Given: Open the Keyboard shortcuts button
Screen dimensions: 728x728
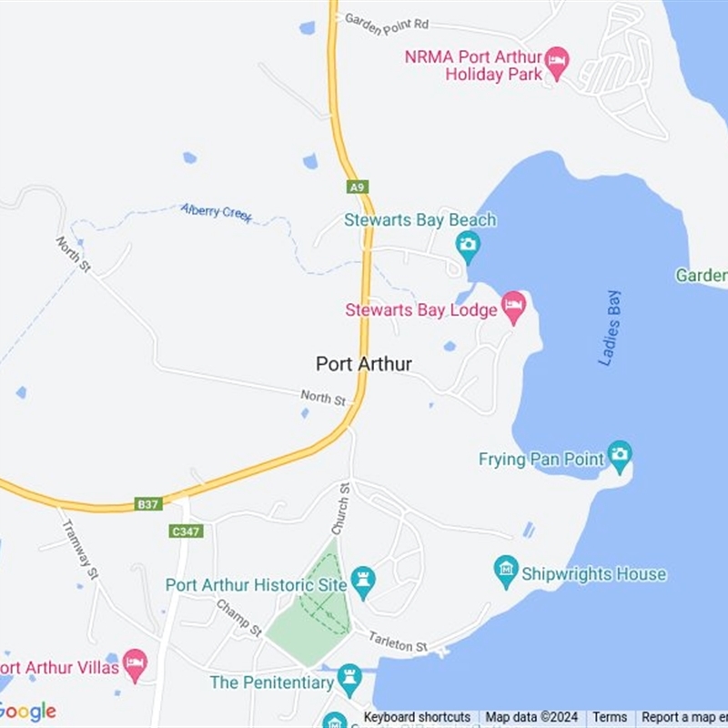Looking at the screenshot, I should point(417,717).
